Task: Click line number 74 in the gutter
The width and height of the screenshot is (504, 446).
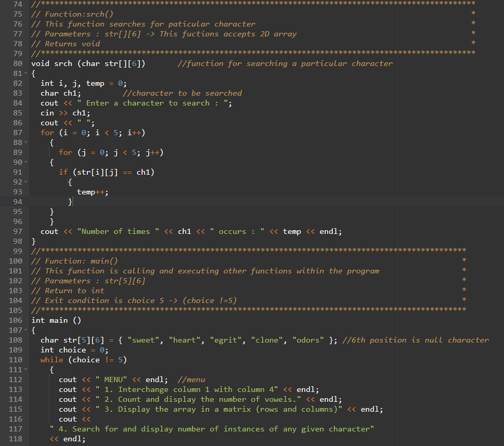Action: 18,4
